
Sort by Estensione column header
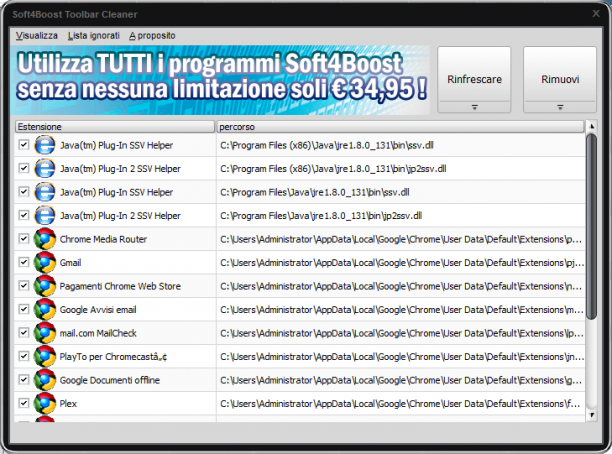tap(115, 126)
